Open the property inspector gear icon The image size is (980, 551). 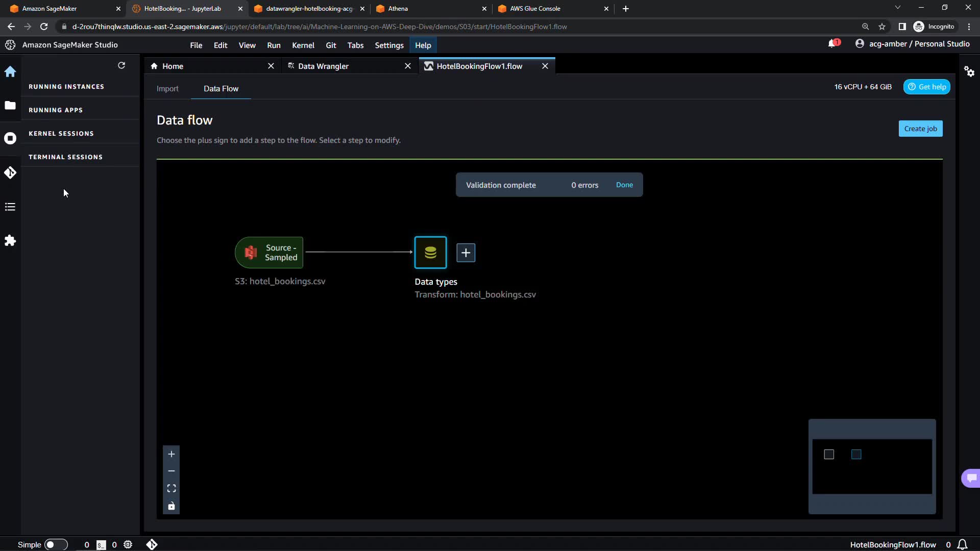[969, 71]
